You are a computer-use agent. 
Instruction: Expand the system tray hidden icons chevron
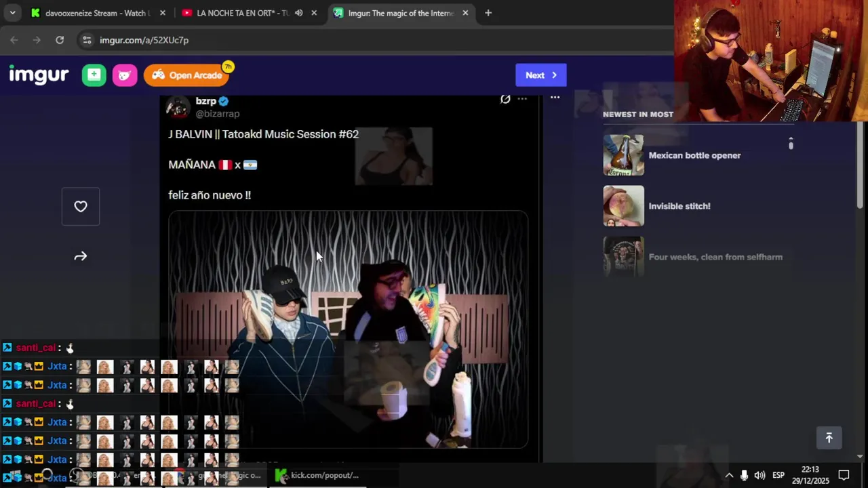pyautogui.click(x=729, y=475)
